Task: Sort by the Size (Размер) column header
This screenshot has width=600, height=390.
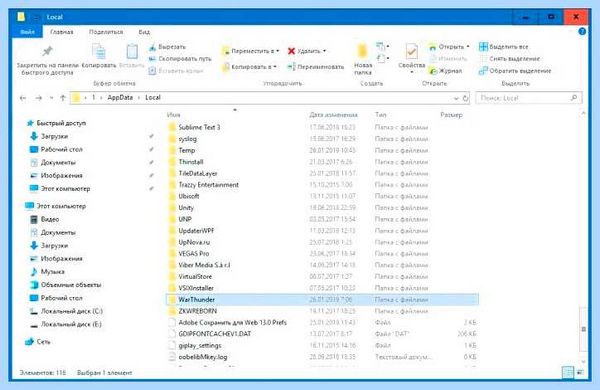Action: [x=452, y=114]
